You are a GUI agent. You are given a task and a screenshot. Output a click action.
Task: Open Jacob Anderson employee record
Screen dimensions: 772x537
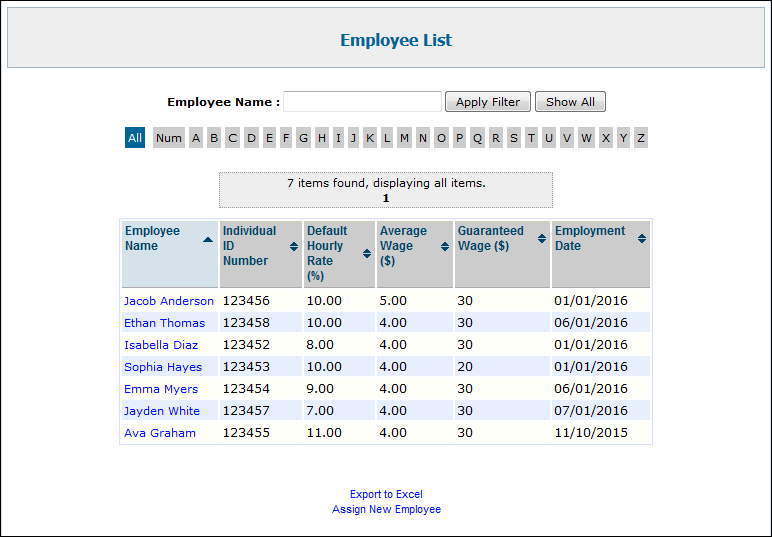pos(169,301)
